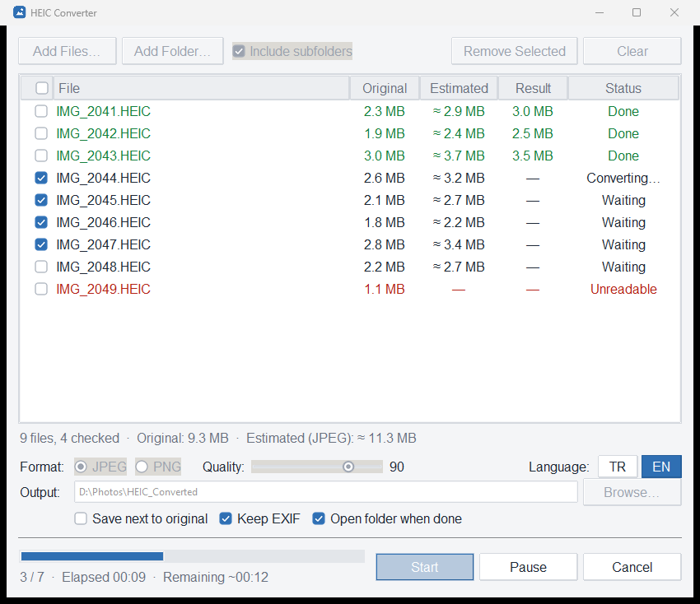The width and height of the screenshot is (700, 604).
Task: Cancel the conversion
Action: click(x=632, y=567)
